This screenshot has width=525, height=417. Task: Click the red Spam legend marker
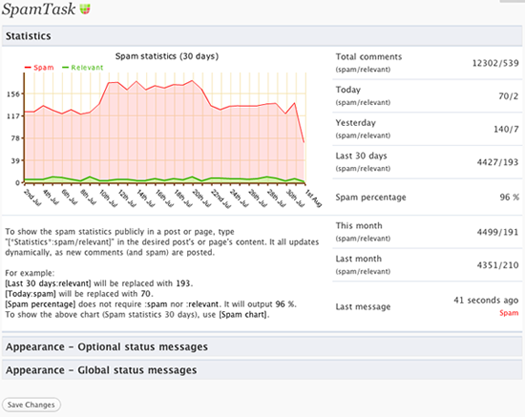[28, 68]
